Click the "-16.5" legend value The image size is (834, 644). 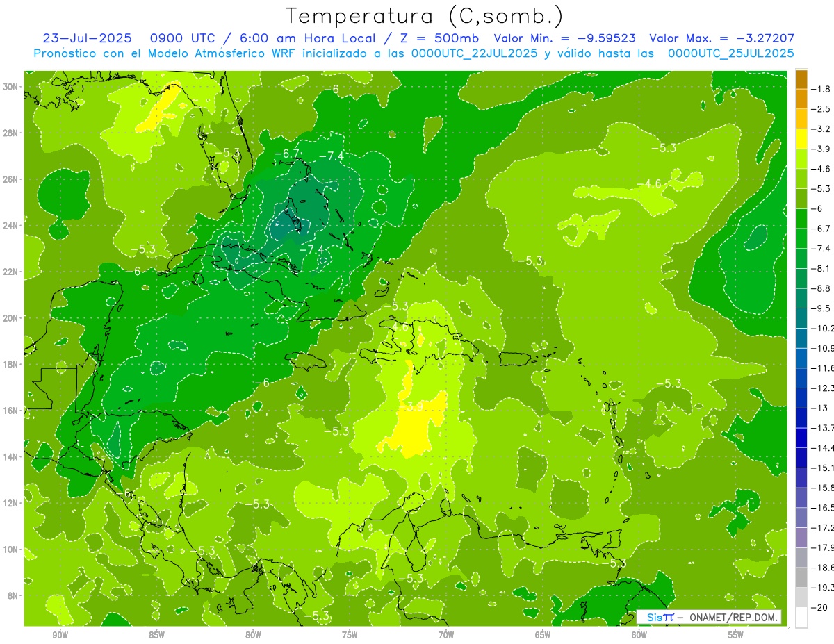click(x=822, y=507)
